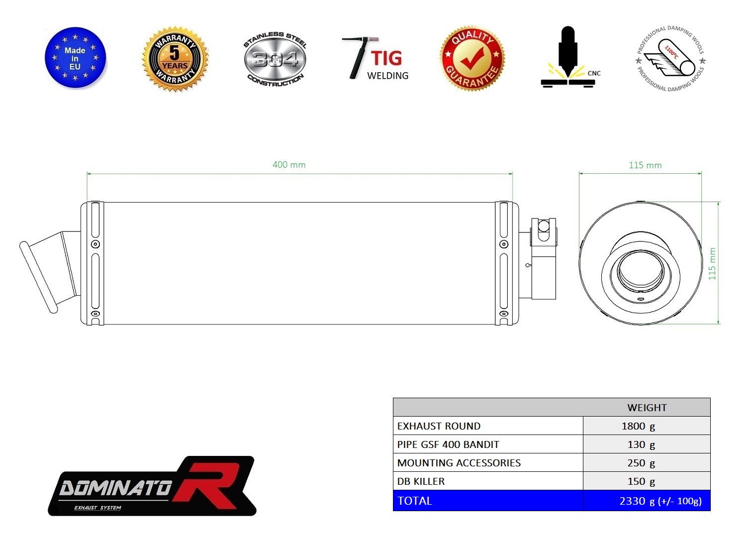This screenshot has height=547, width=756.
Task: Click the DB KILLER row label
Action: click(421, 481)
